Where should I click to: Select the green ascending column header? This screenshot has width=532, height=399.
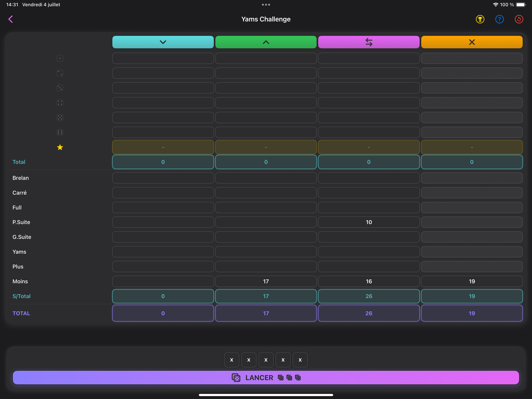pyautogui.click(x=266, y=42)
